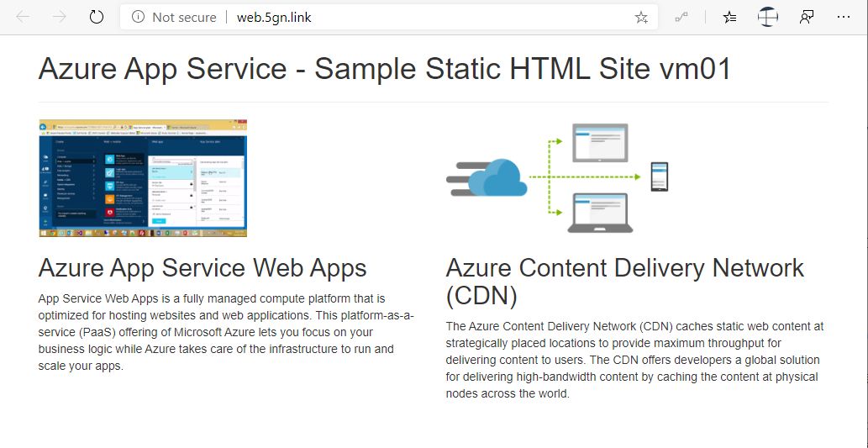This screenshot has width=868, height=448.
Task: Open the Settings and more ellipsis menu
Action: click(x=844, y=17)
